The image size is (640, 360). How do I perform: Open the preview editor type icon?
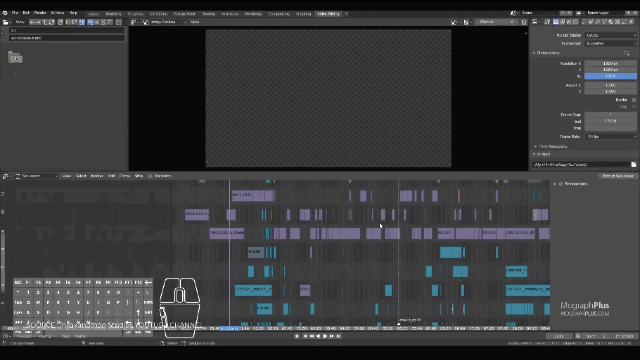(x=134, y=22)
